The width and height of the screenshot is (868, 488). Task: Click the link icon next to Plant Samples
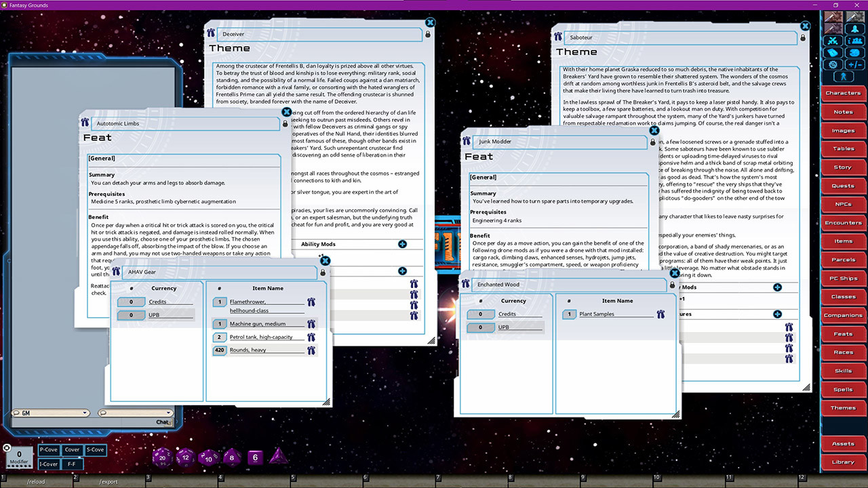[x=660, y=314]
